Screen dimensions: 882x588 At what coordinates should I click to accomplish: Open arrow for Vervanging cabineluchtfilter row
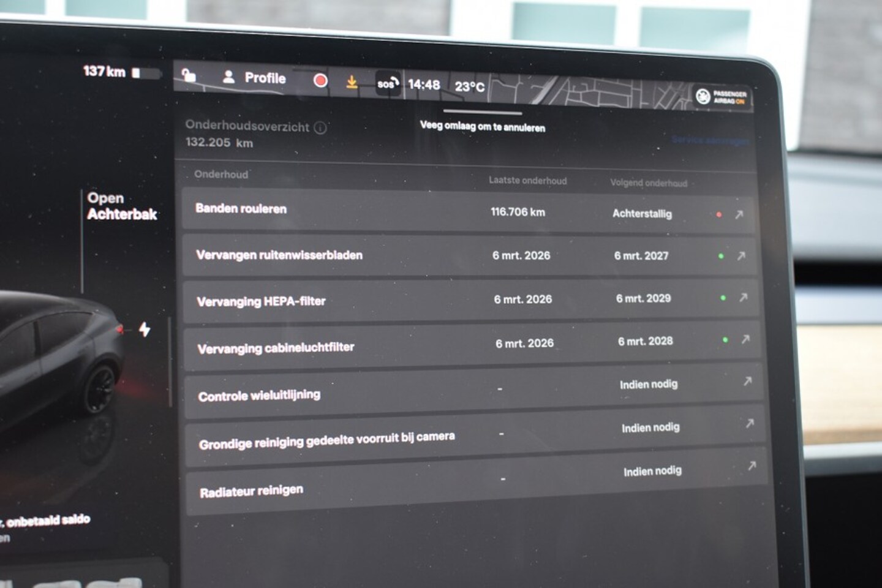745,339
